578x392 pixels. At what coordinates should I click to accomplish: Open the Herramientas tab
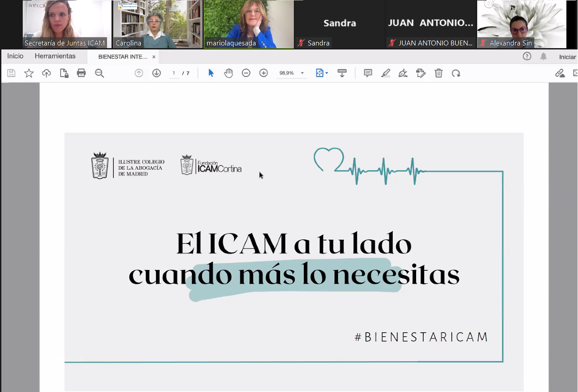click(x=55, y=56)
